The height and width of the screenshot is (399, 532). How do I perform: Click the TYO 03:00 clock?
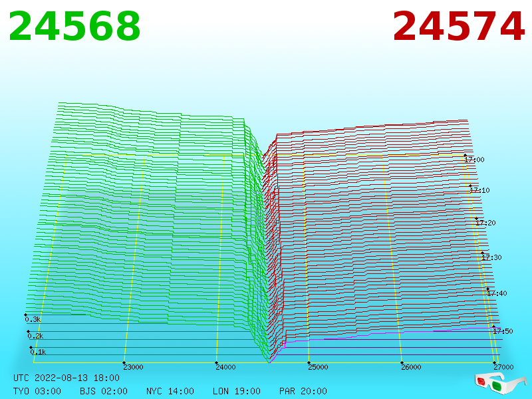tap(37, 391)
